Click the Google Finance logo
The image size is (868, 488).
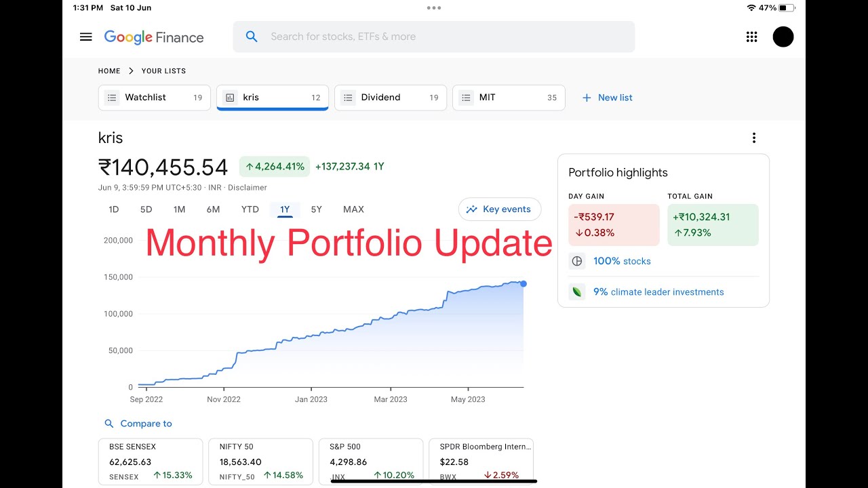[154, 37]
